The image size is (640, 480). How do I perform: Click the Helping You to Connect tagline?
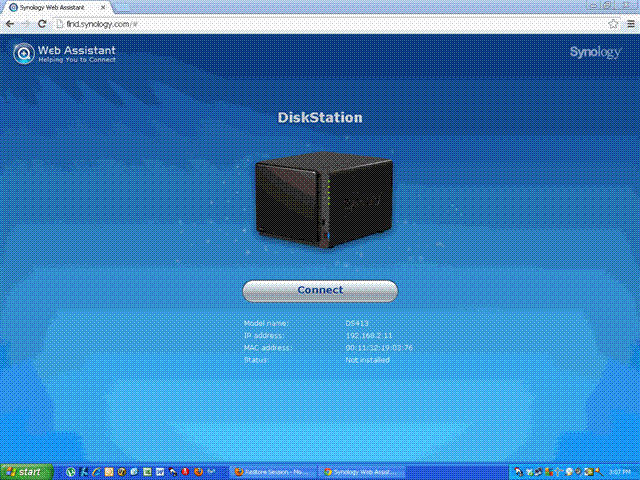click(77, 60)
